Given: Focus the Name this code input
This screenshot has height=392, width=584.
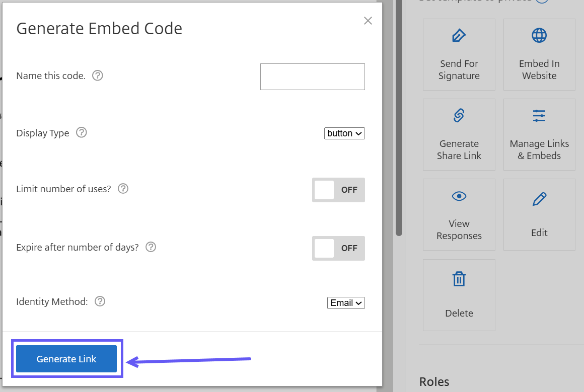Looking at the screenshot, I should pos(313,76).
